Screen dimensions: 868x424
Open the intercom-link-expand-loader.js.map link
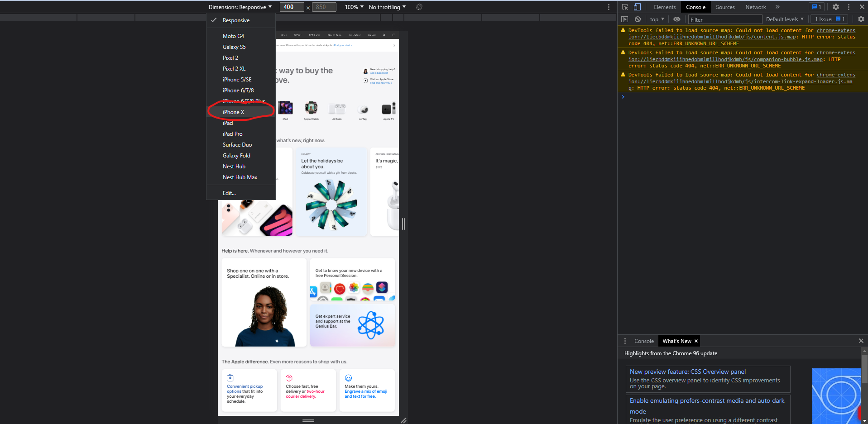tap(740, 81)
